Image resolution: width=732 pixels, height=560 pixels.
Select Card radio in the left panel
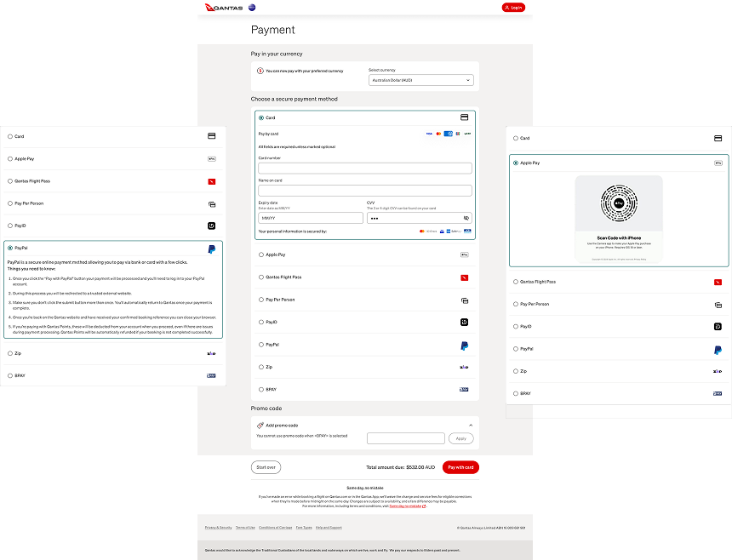pos(10,136)
